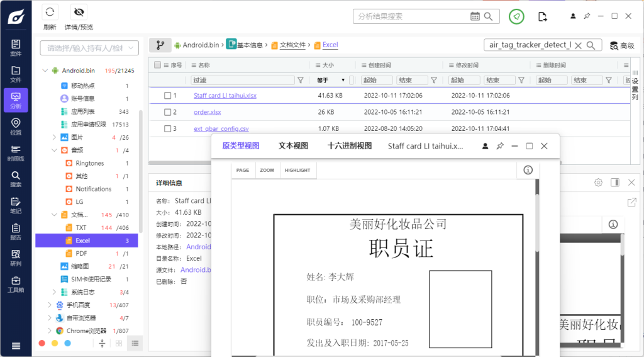Toggle the Details/Preview eye icon
Viewport: 644px width, 357px height.
[79, 13]
